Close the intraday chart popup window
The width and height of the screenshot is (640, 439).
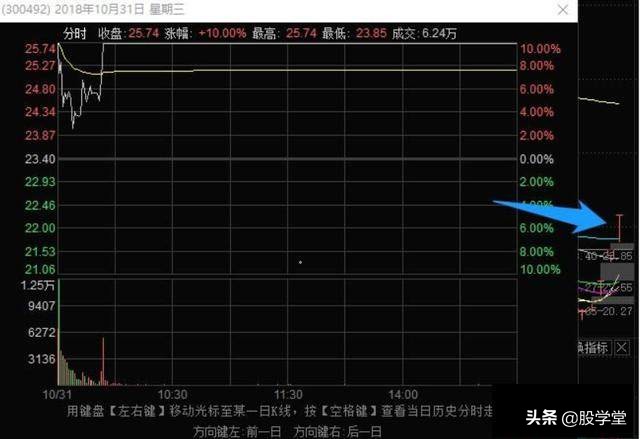563,10
